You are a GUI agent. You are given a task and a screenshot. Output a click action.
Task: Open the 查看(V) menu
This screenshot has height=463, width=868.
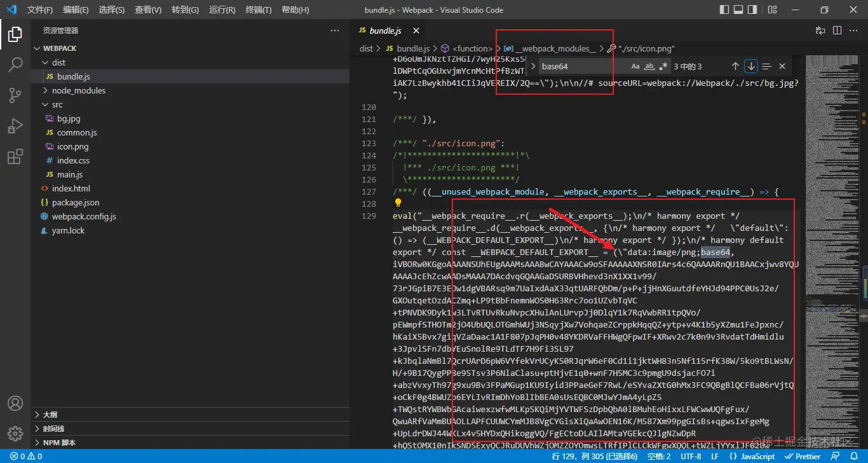[x=148, y=10]
